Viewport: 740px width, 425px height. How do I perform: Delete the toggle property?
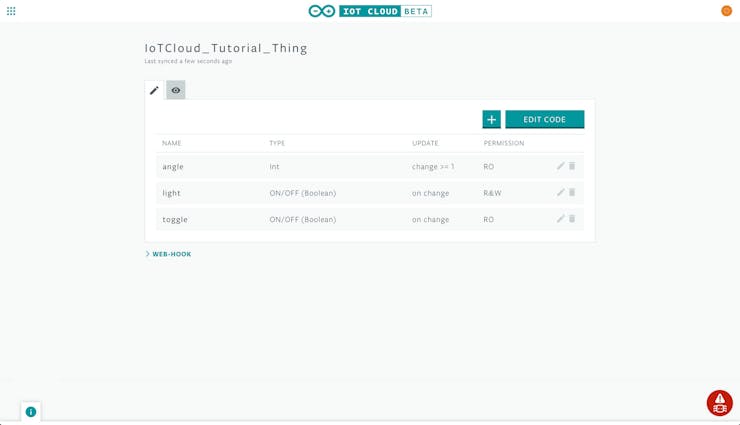pyautogui.click(x=572, y=219)
